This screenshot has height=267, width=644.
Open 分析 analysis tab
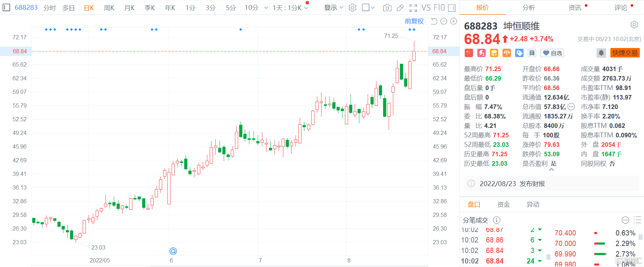(528, 7)
